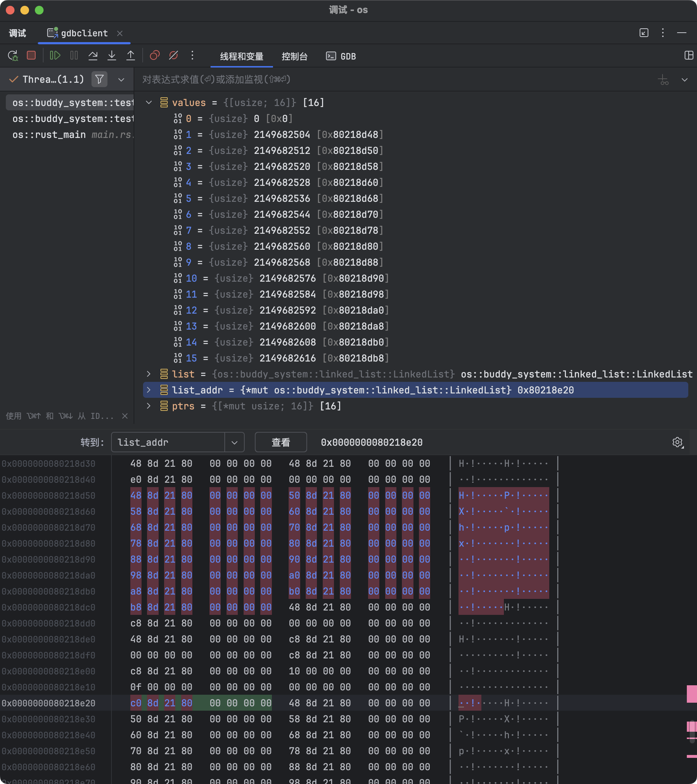Switch to the GDB tab

[341, 56]
